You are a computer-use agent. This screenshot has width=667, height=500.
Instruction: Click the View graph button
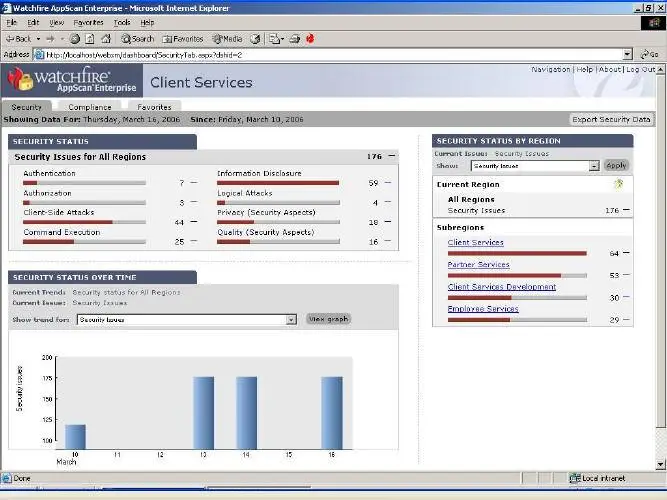(328, 319)
